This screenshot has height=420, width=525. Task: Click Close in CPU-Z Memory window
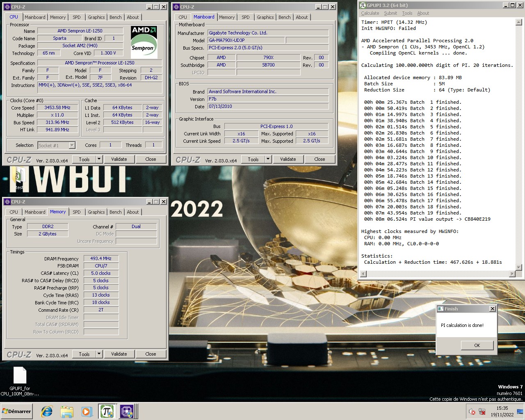[x=151, y=354]
